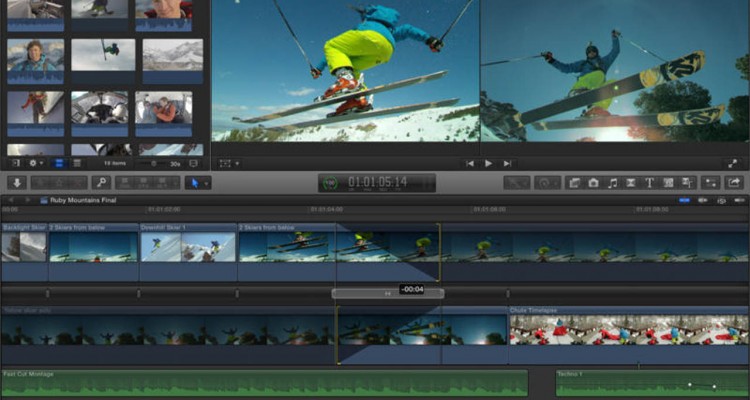Toggle solo selected clips
The height and width of the screenshot is (400, 750).
point(721,201)
